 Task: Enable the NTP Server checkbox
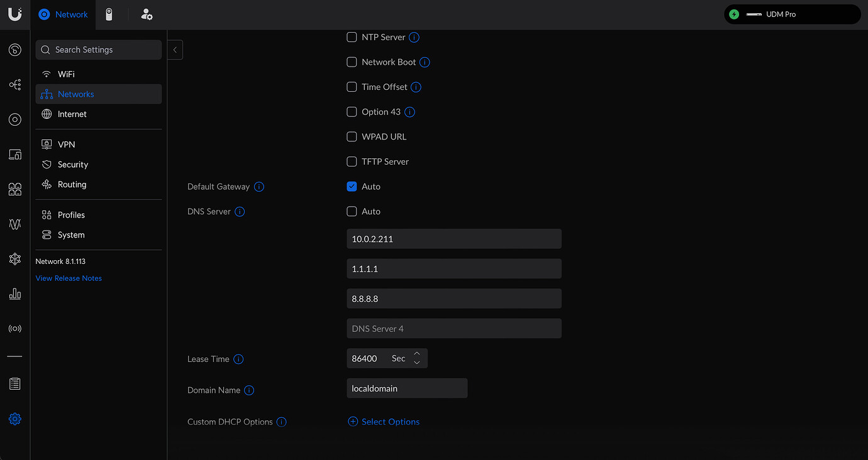352,37
